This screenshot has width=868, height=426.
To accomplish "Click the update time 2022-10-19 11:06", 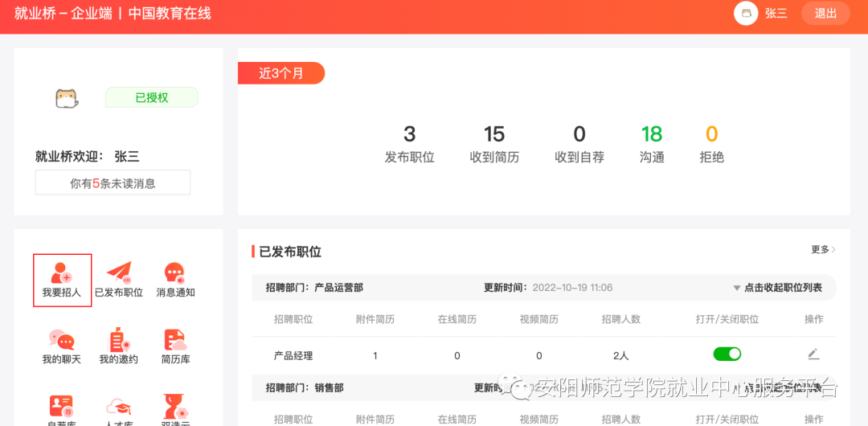I will 572,288.
